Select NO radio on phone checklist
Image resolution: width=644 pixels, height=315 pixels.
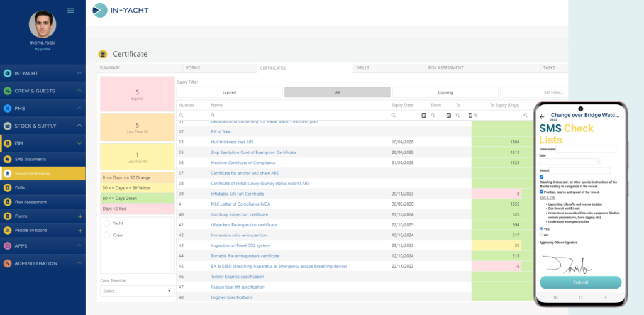[541, 235]
